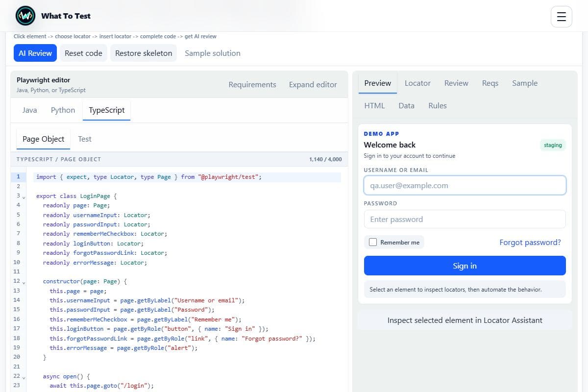Click the import statement on line 1
Image resolution: width=588 pixels, height=392 pixels.
149,177
